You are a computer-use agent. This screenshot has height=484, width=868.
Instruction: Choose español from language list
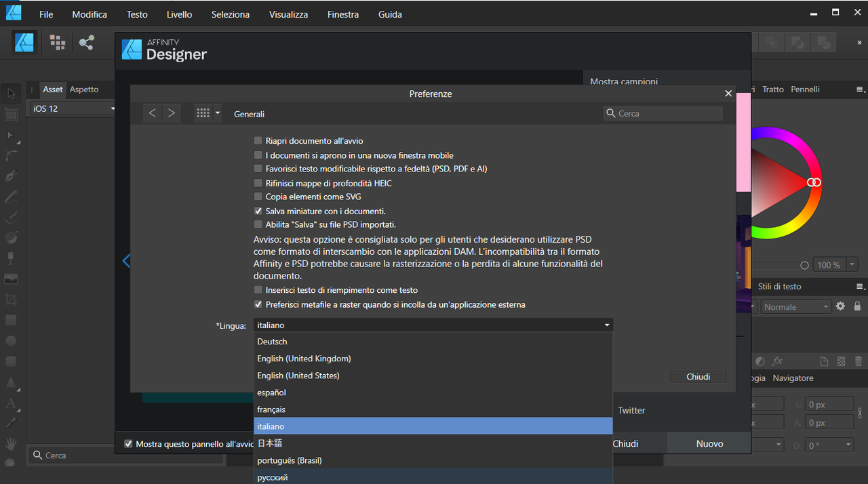[x=433, y=392]
